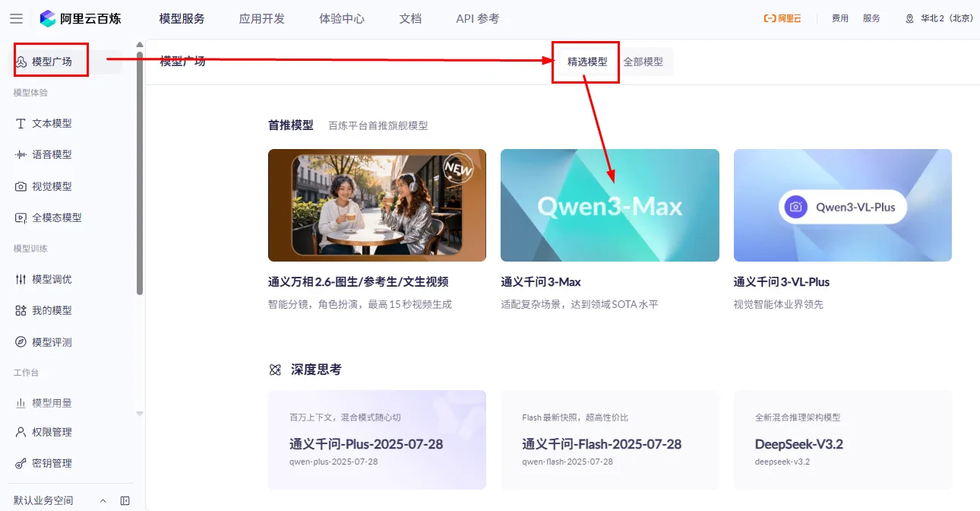Open the Qwen3-VL-Plus banner image
This screenshot has width=980, height=511.
pos(842,205)
